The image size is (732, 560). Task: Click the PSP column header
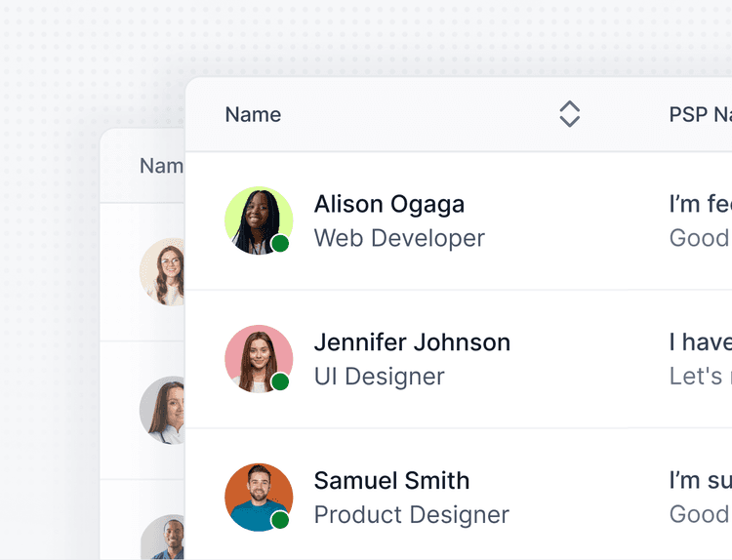[x=699, y=114]
